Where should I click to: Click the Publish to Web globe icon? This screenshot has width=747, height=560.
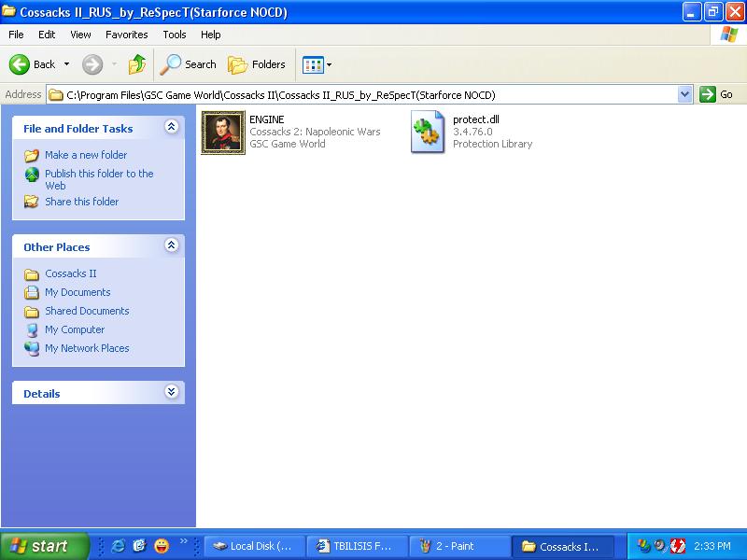32,175
